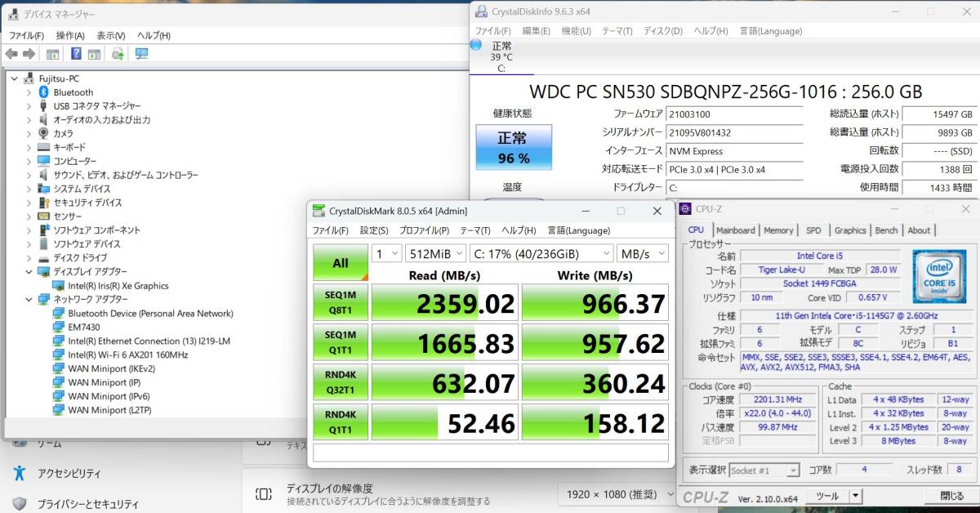980x513 pixels.
Task: Click the display resolution icon in Settings
Action: point(264,493)
